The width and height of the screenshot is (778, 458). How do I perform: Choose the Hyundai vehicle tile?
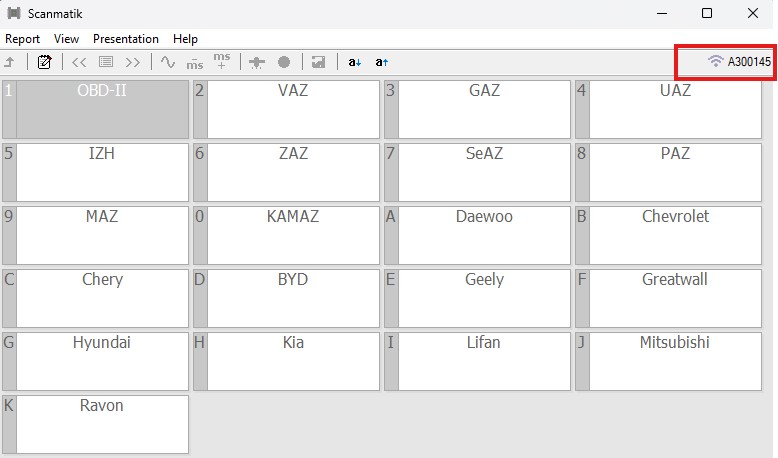102,361
